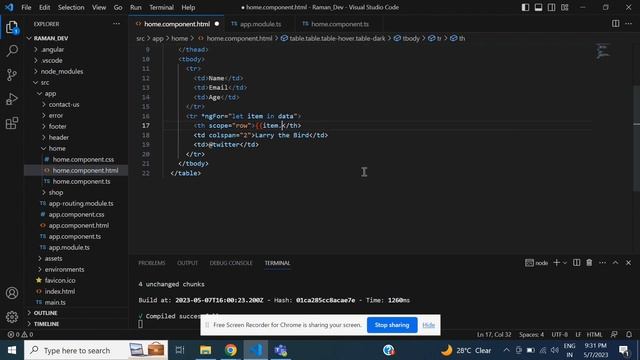Open the Explorer view in activity bar
Screen dimensions: 640x360
coord(12,27)
